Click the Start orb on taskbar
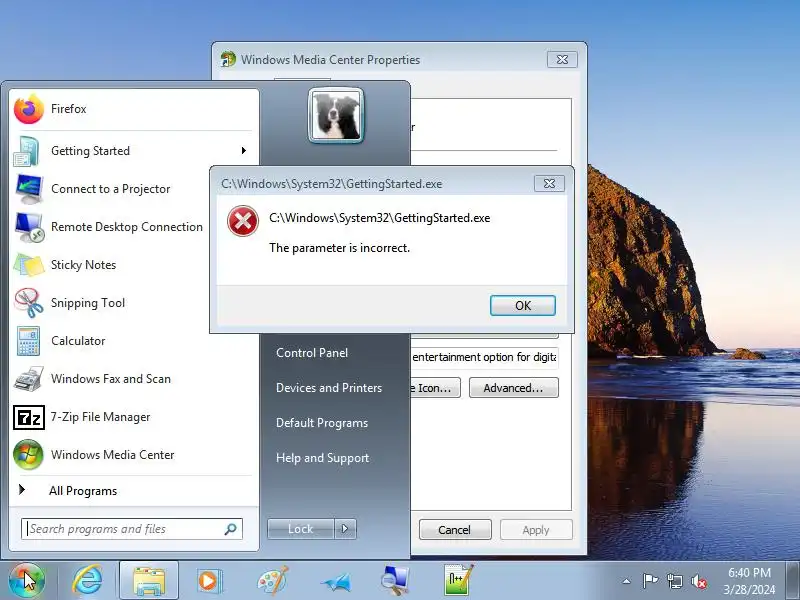The image size is (800, 600). 27,580
